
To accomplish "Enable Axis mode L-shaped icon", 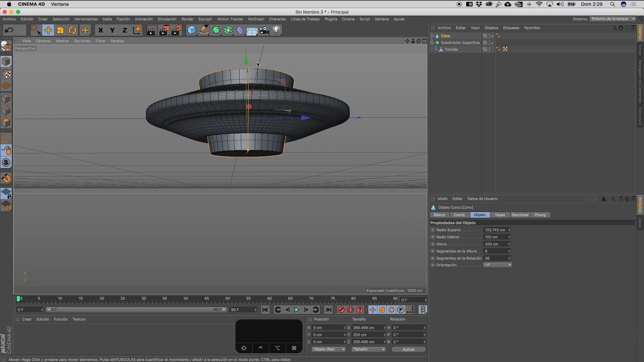I will [x=6, y=138].
